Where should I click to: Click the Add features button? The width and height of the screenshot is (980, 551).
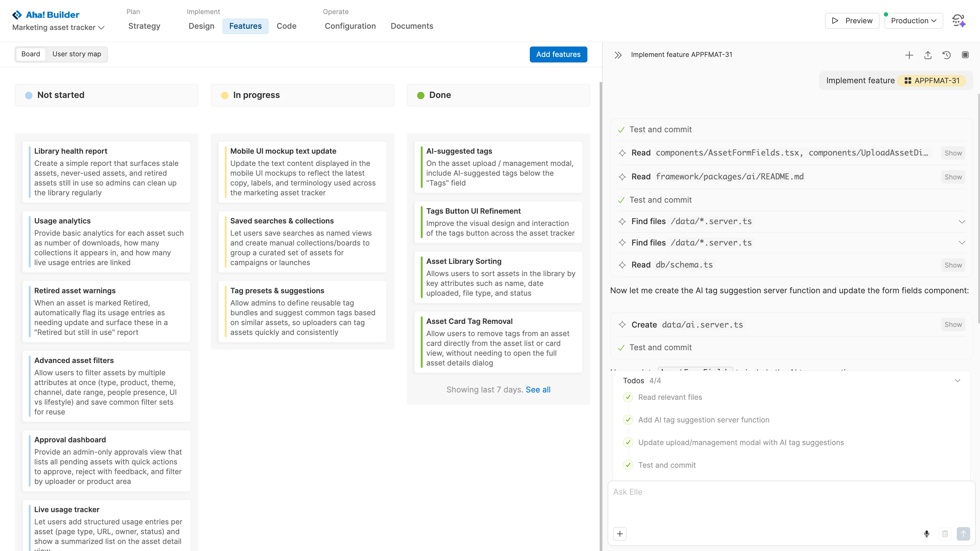(558, 54)
